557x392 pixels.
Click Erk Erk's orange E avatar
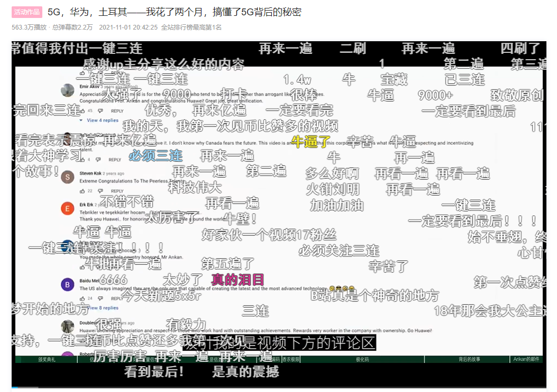[x=68, y=208]
